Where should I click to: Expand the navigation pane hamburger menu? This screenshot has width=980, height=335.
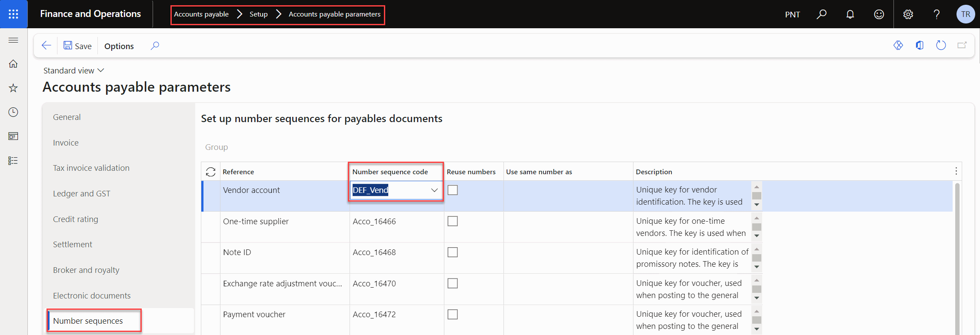13,40
